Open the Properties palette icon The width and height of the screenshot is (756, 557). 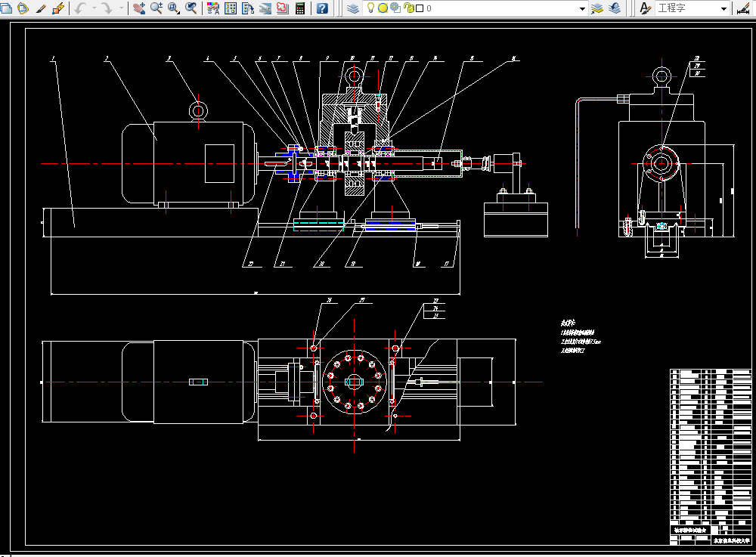pyautogui.click(x=212, y=8)
